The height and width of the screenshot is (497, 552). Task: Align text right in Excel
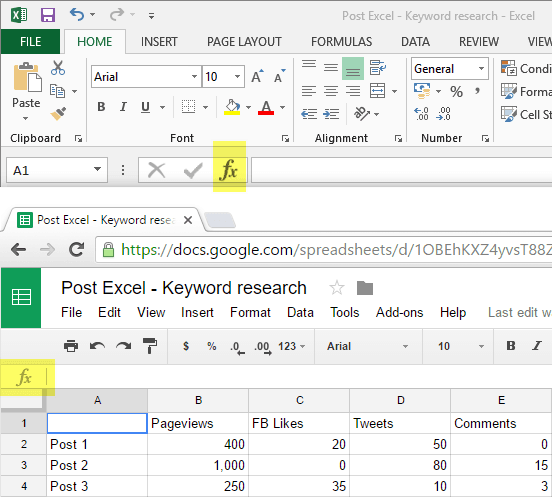(x=353, y=91)
